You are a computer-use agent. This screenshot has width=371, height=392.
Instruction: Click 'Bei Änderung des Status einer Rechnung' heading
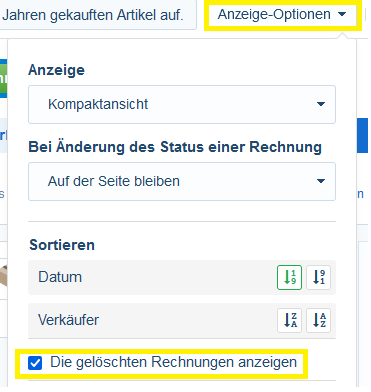[x=175, y=147]
